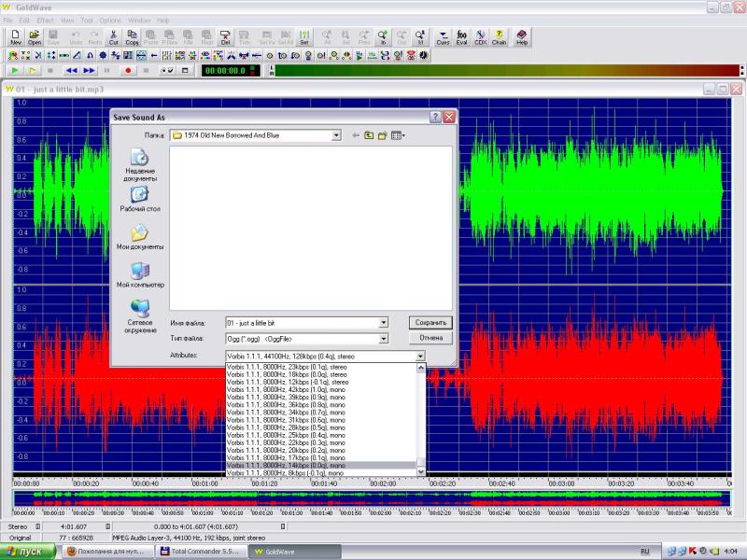Select Vorbis 8000Hz 12kbps (-0.1q) stereo

pyautogui.click(x=321, y=383)
